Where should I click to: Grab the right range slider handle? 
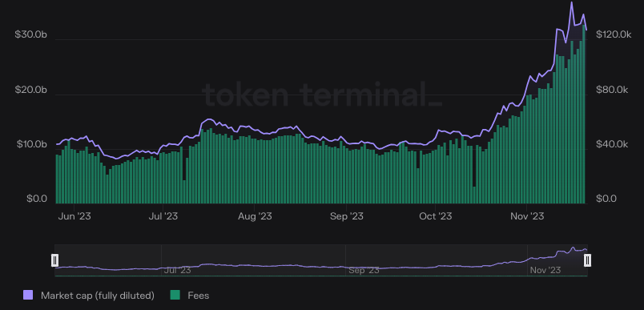click(x=587, y=260)
